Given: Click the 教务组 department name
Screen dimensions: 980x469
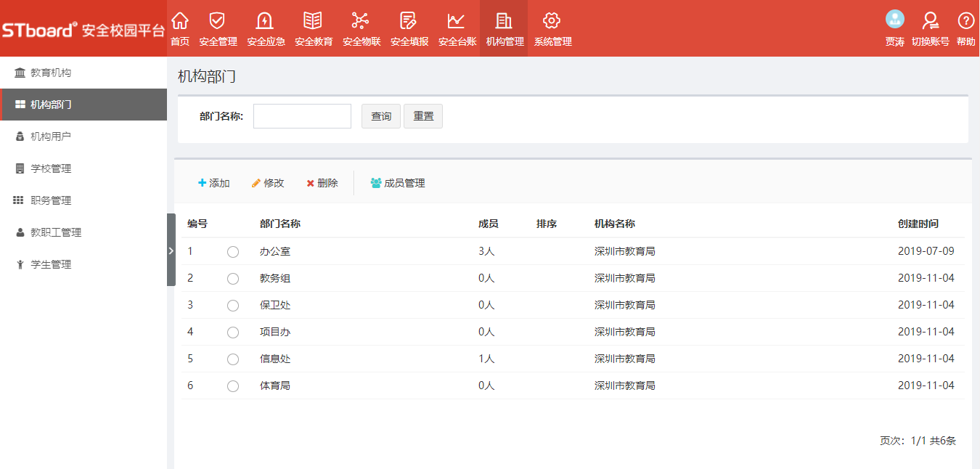Looking at the screenshot, I should (275, 278).
